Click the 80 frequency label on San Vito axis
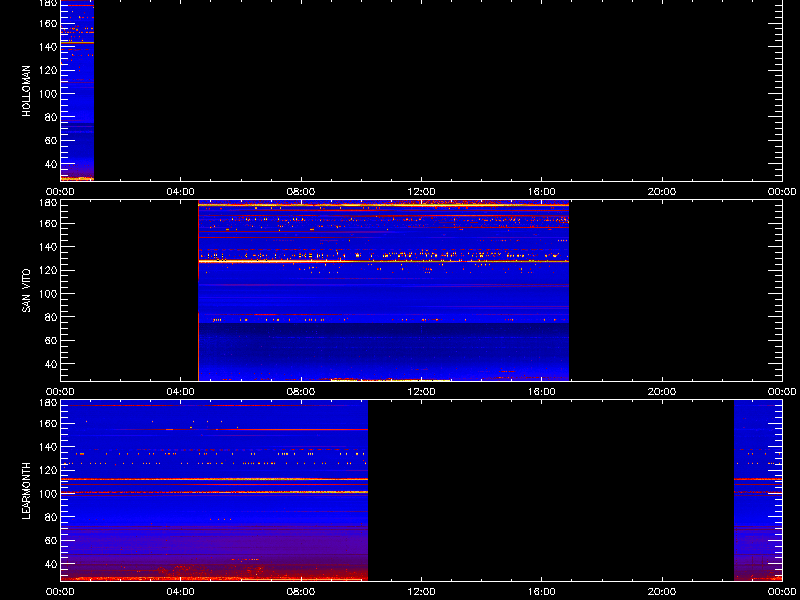 click(x=51, y=317)
